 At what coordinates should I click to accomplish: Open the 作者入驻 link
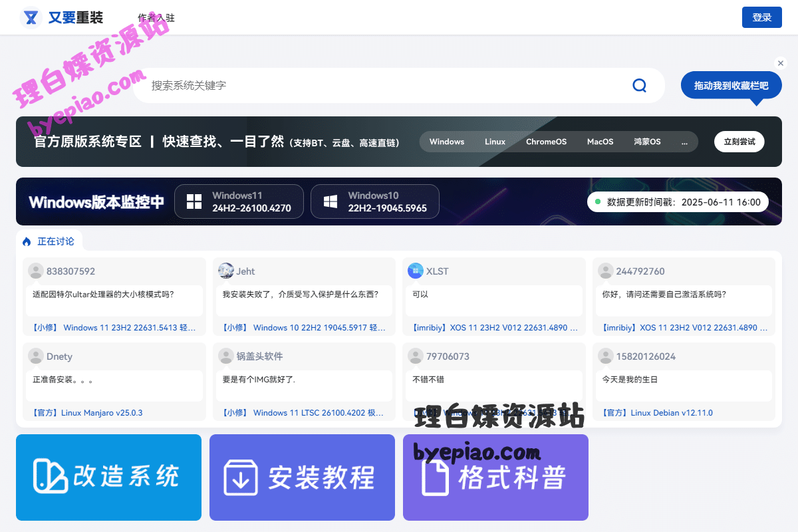(156, 18)
